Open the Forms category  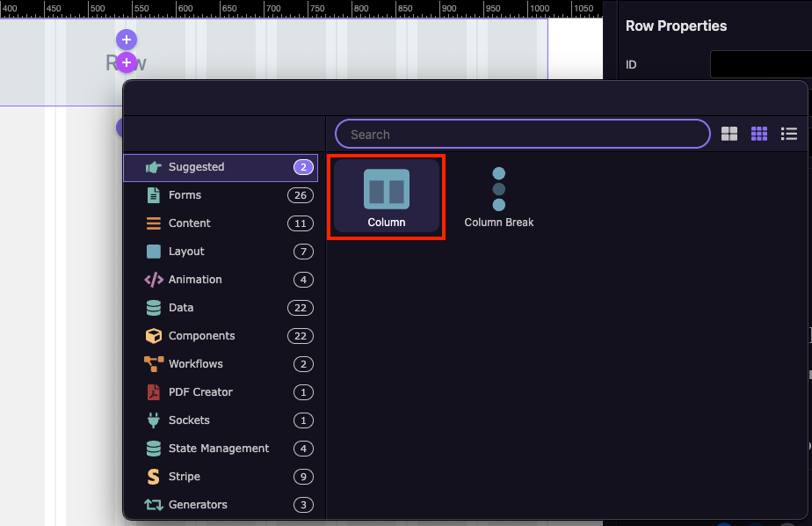coord(220,195)
